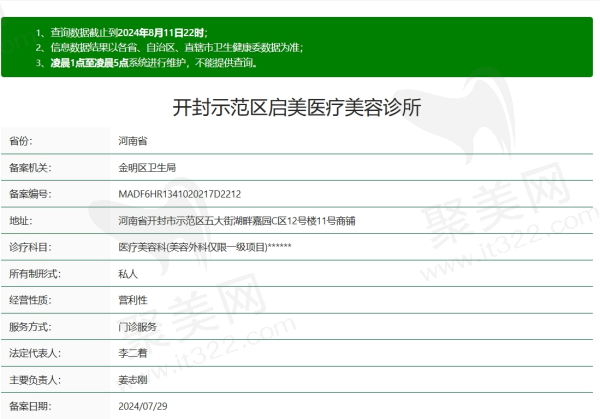
Task: Click the clinic title 开封示范区启美医疗美容诊所
Action: click(297, 107)
